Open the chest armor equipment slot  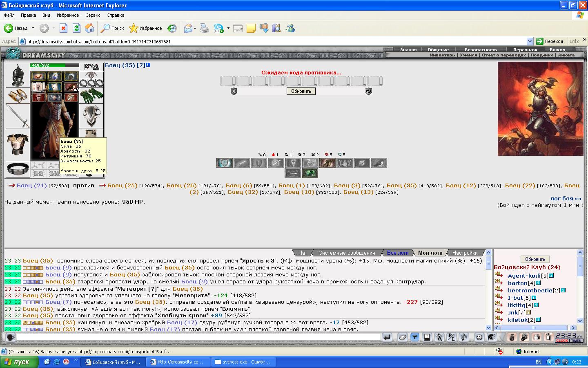[18, 144]
